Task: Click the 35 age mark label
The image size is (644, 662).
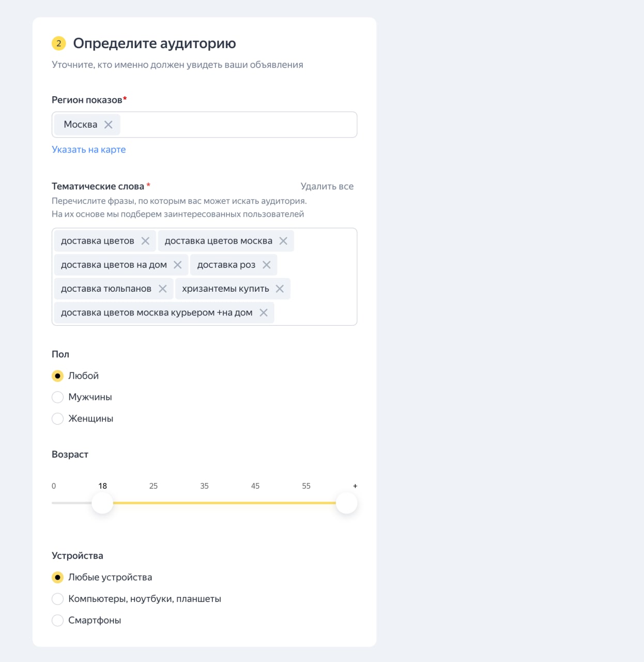Action: tap(205, 486)
